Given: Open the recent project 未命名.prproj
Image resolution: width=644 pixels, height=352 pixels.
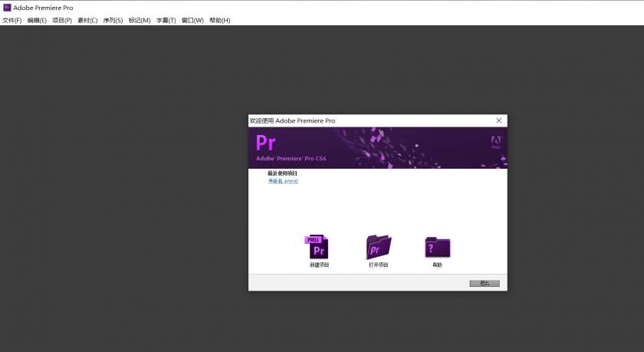Looking at the screenshot, I should pyautogui.click(x=282, y=181).
